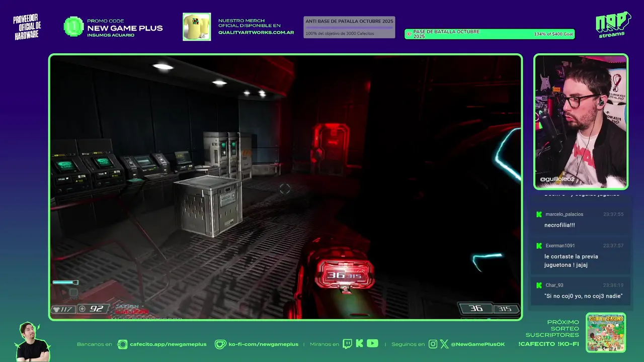The image size is (644, 362).
Task: Click the Anti Base de Patalla progress bar
Action: click(x=349, y=27)
